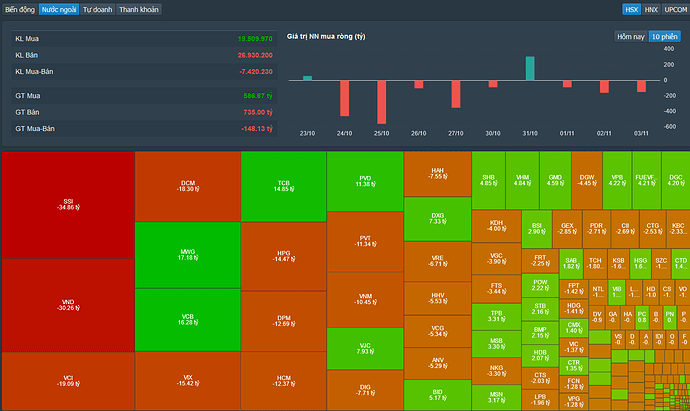Select the VHM 4.84 tỷ tile
This screenshot has width=690, height=411.
pyautogui.click(x=522, y=180)
